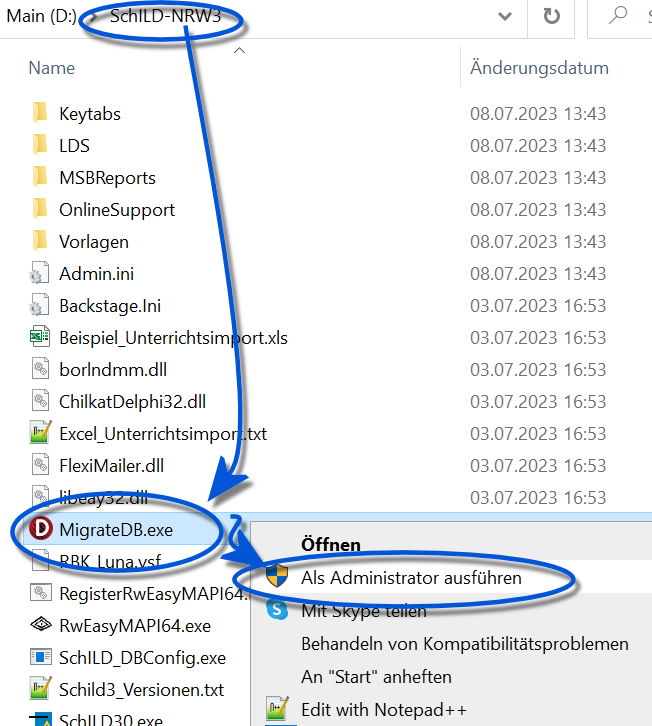The height and width of the screenshot is (726, 652).
Task: Select the SchILD_DBConfig.exe file name
Action: pyautogui.click(x=142, y=657)
